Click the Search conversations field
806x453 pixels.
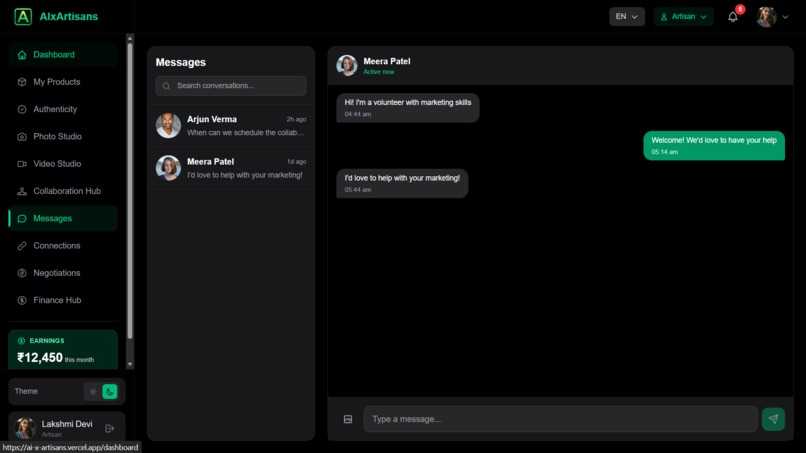(x=231, y=86)
